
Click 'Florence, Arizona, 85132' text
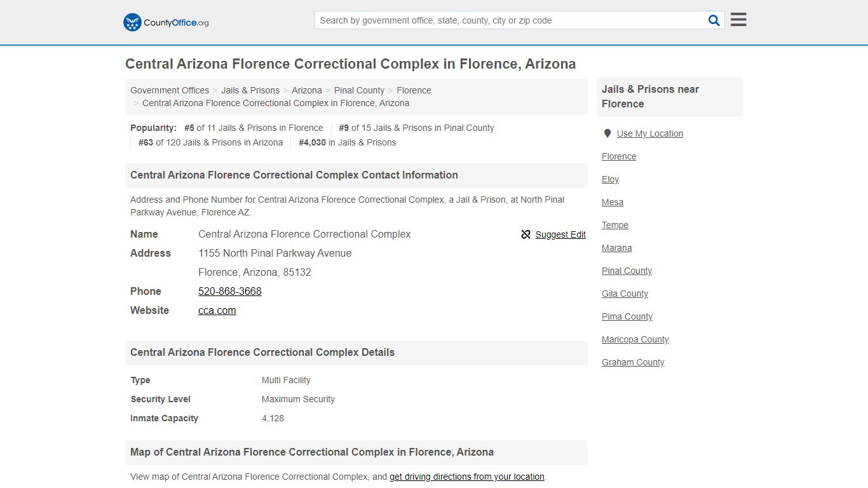point(255,272)
